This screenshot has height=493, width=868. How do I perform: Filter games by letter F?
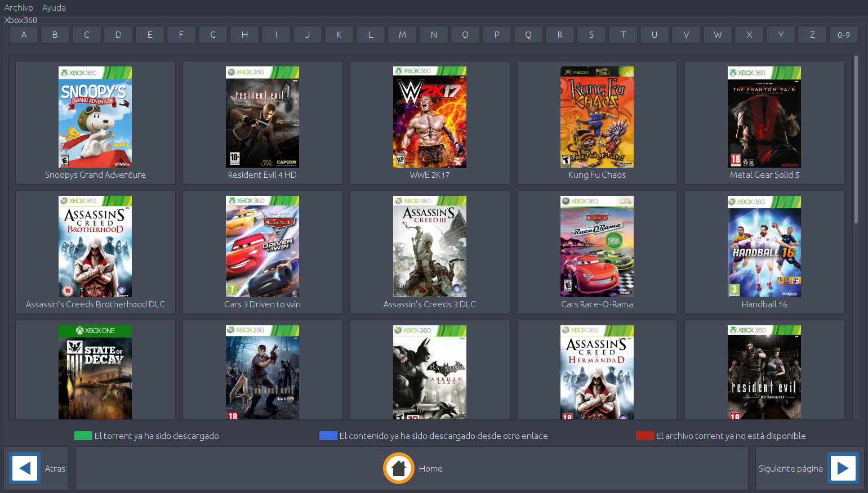(x=181, y=35)
